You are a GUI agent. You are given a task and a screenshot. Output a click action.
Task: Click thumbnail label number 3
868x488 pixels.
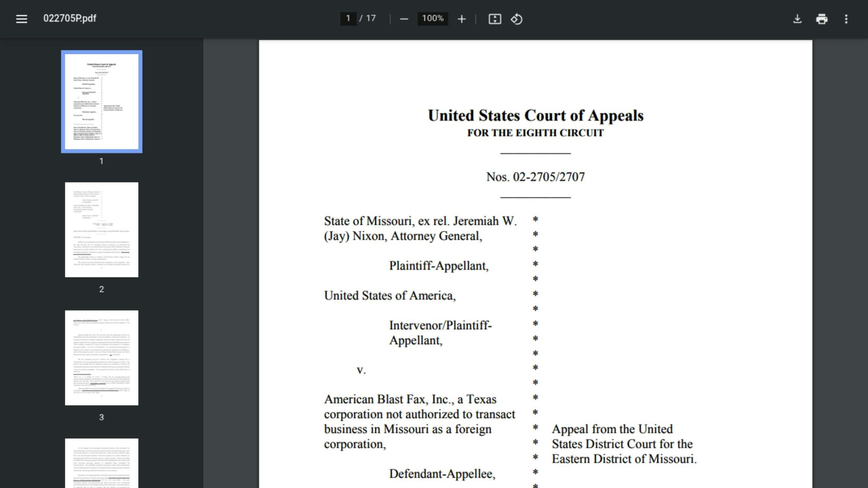pyautogui.click(x=101, y=418)
